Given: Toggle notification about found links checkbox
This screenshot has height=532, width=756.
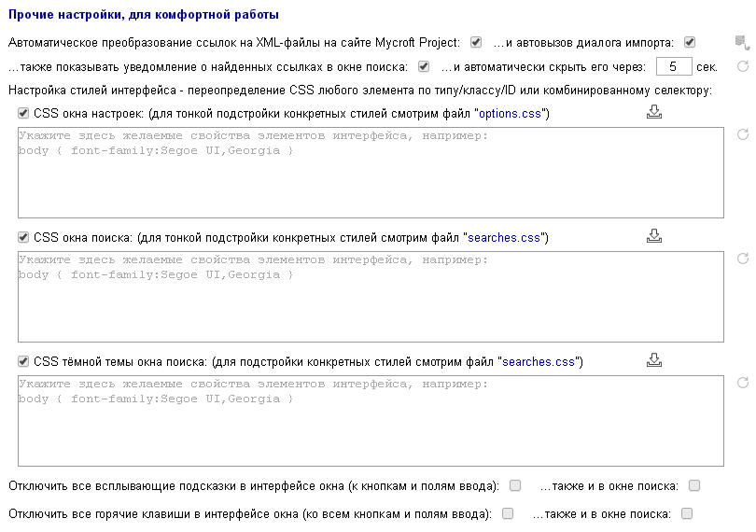Looking at the screenshot, I should 424,66.
